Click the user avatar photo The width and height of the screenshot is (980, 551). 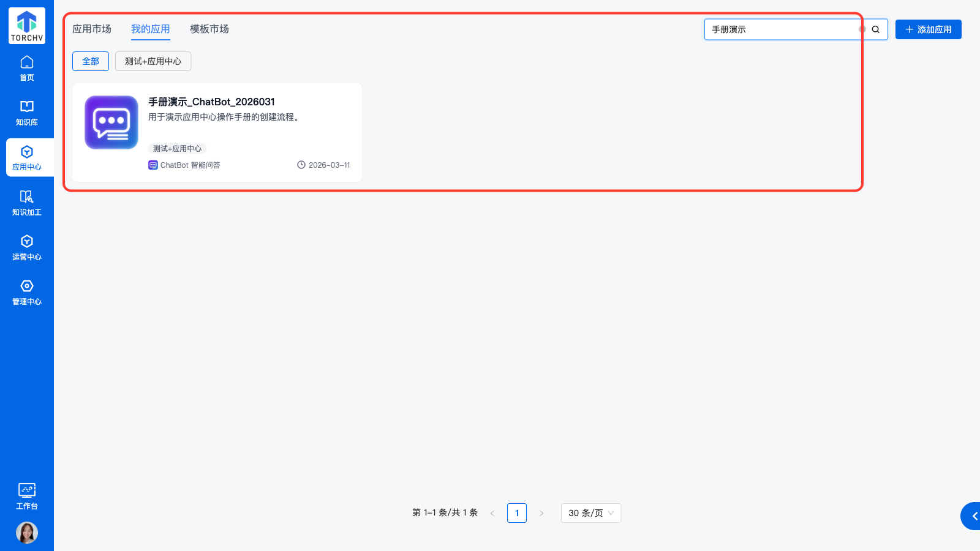[x=27, y=533]
